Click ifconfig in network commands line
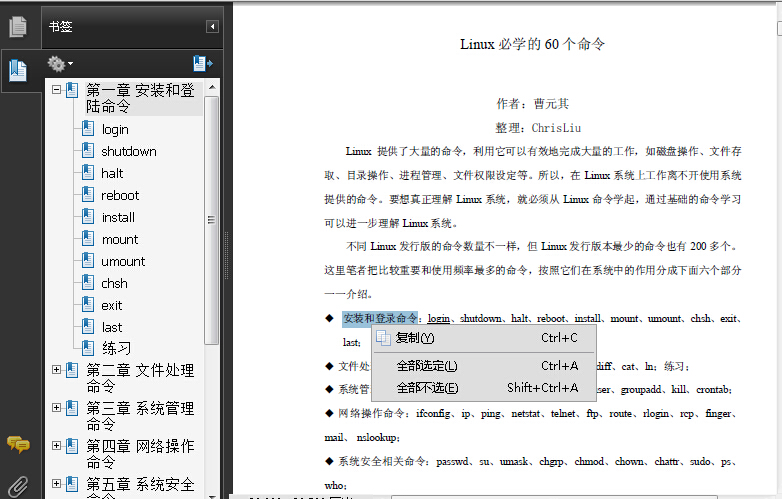 pyautogui.click(x=433, y=414)
